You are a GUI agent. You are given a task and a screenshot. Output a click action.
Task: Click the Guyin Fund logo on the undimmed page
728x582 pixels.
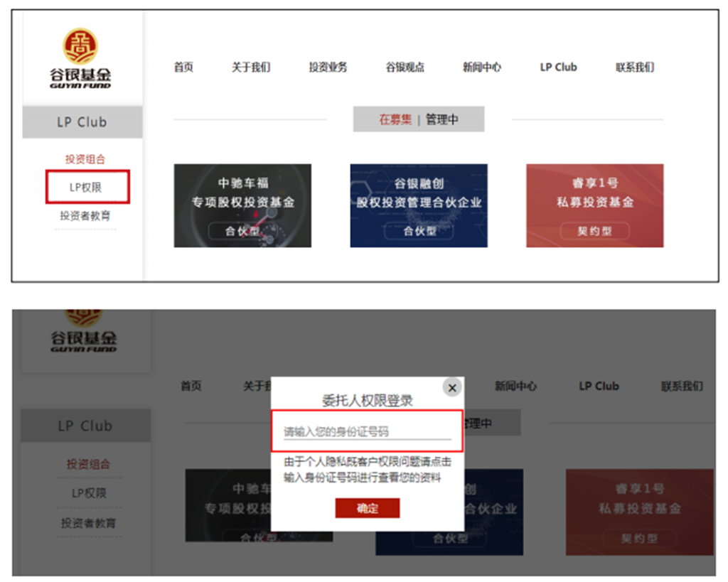[x=80, y=58]
